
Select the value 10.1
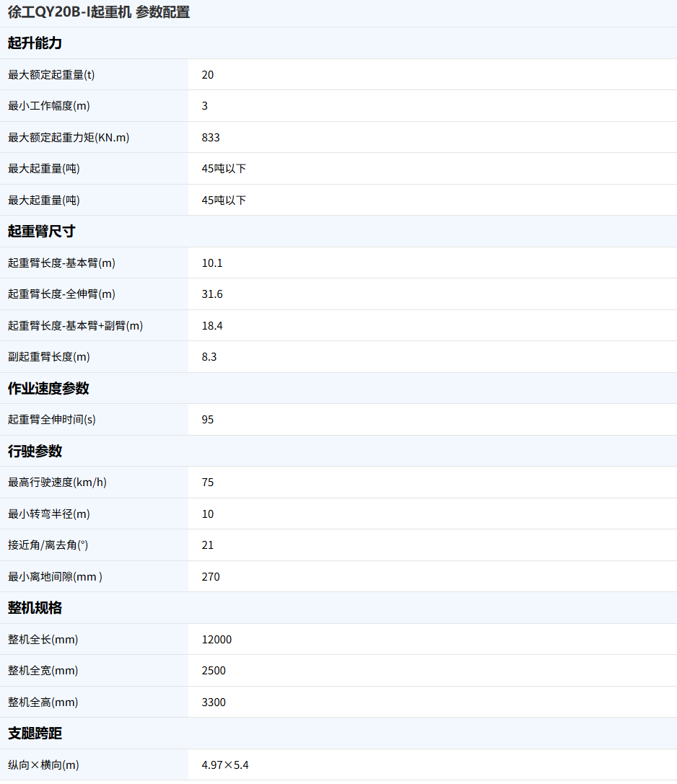click(212, 263)
